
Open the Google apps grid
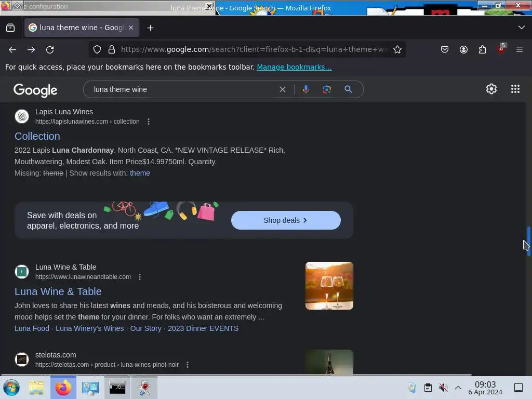515,89
